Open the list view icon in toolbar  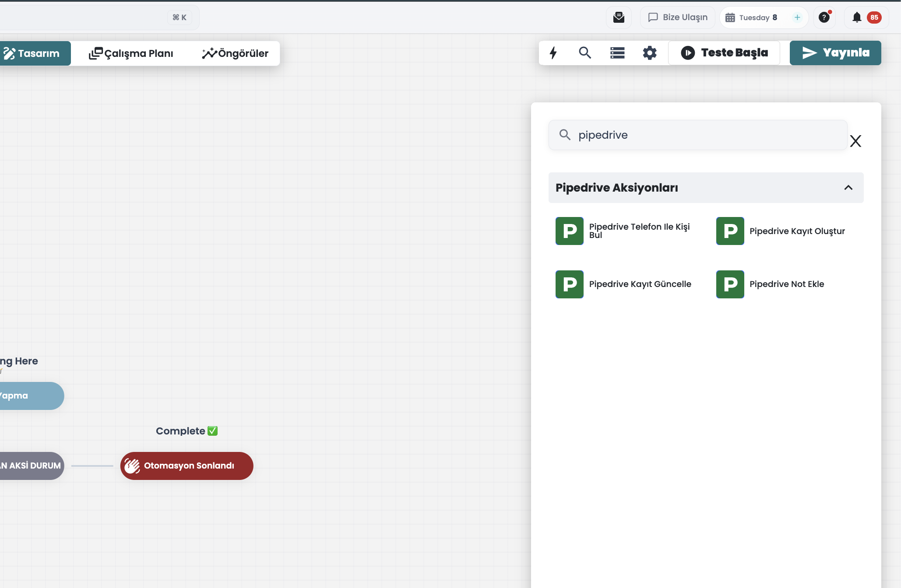(x=617, y=53)
